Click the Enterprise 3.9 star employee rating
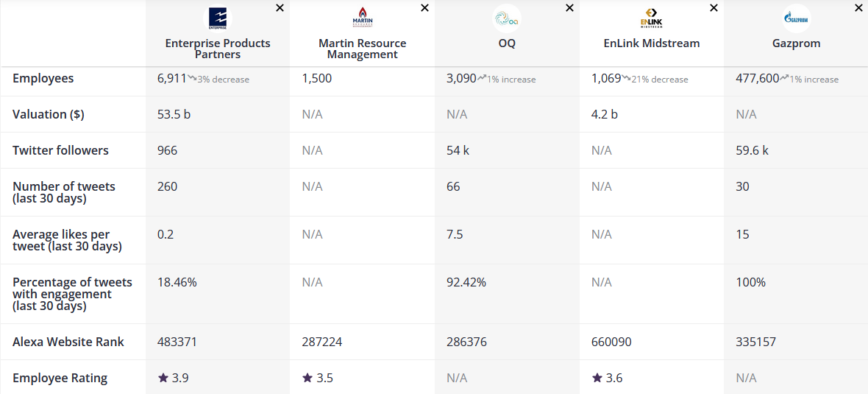 (x=173, y=378)
